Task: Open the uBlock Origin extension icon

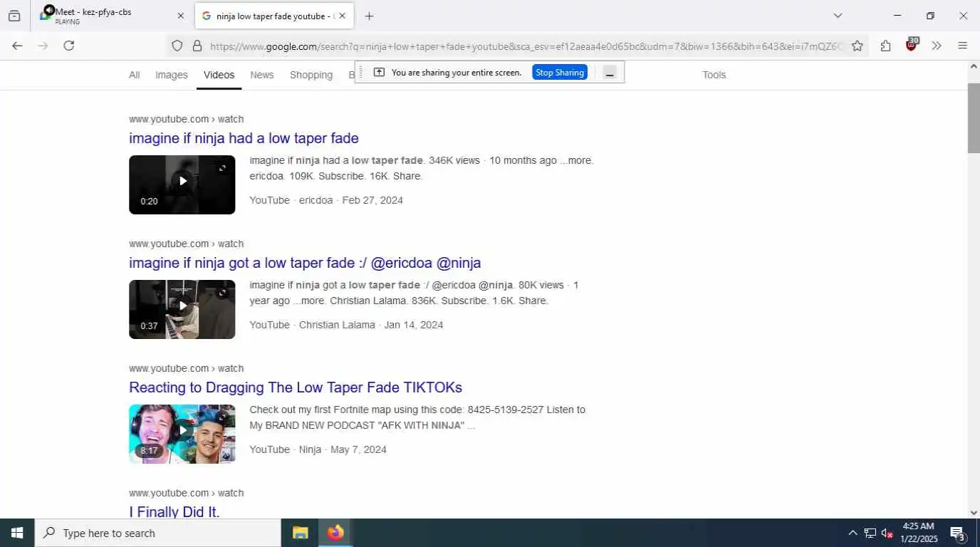Action: pyautogui.click(x=912, y=45)
